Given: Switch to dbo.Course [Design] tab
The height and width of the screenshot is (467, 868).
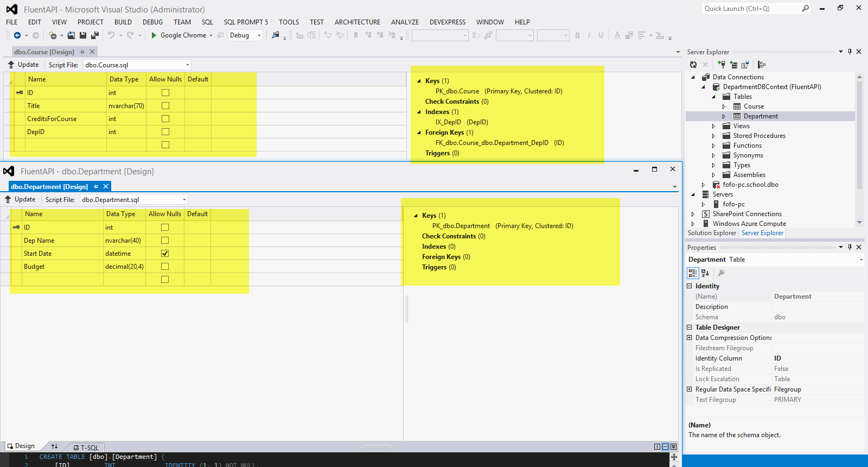Looking at the screenshot, I should [x=44, y=52].
